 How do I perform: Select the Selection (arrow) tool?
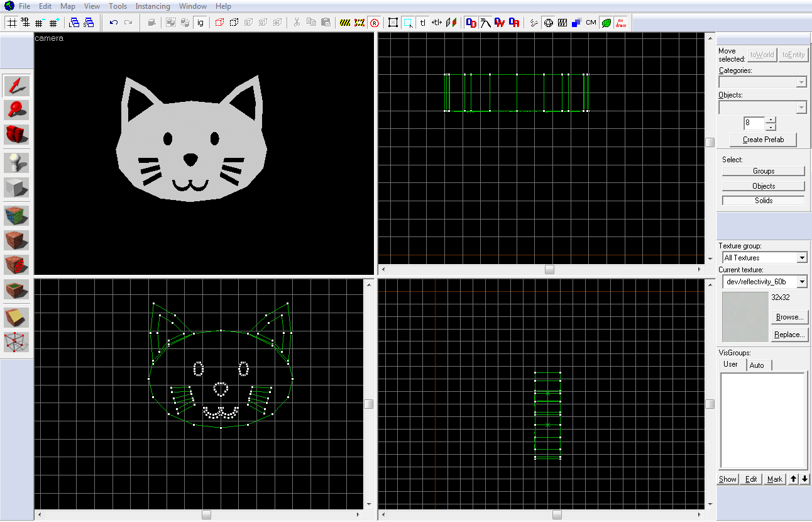click(x=16, y=86)
